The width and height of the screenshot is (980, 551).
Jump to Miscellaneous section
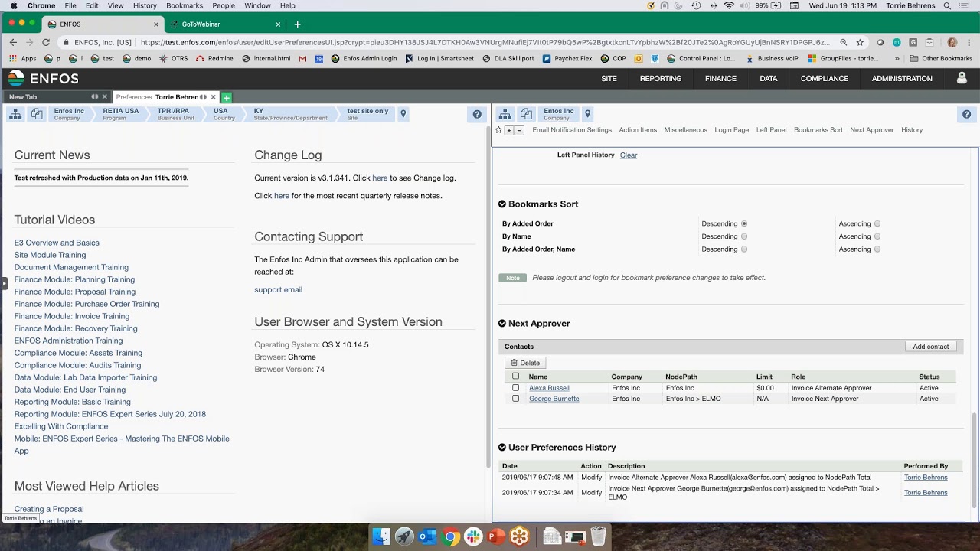(x=685, y=130)
